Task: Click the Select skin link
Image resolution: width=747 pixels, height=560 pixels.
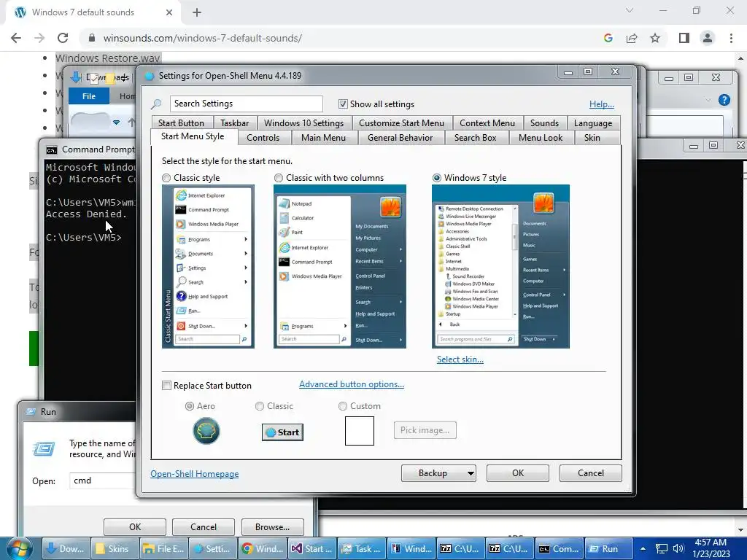Action: (x=460, y=359)
